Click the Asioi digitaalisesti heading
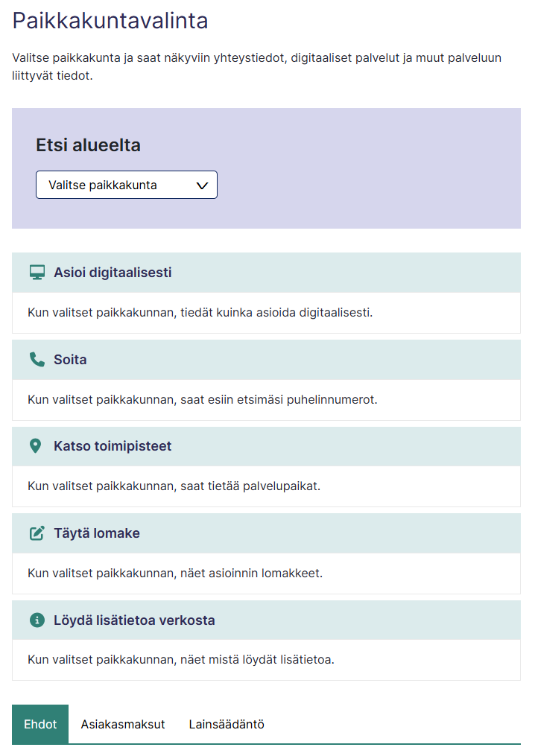The height and width of the screenshot is (756, 535). click(113, 273)
